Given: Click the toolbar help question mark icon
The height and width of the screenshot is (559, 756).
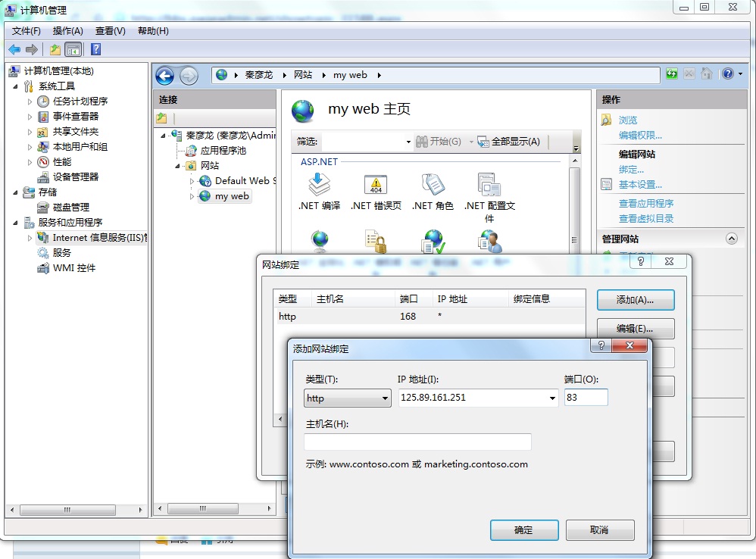Looking at the screenshot, I should [x=95, y=49].
